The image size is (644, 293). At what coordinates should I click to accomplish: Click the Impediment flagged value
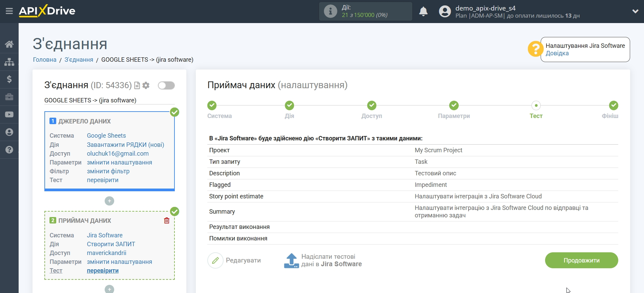tap(431, 185)
